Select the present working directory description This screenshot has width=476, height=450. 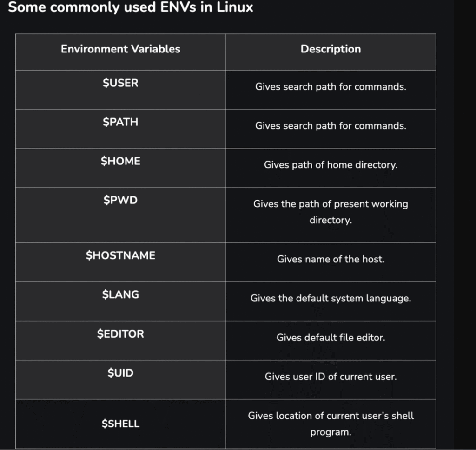coord(331,212)
